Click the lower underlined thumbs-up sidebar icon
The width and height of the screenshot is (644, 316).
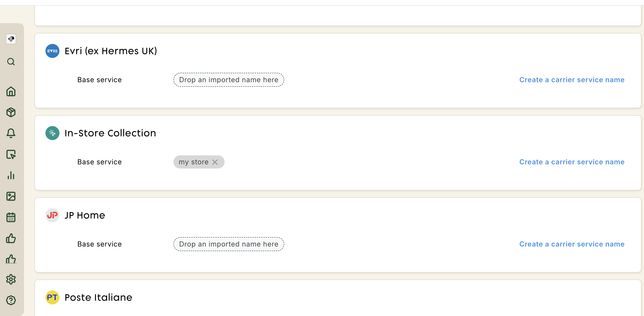pos(11,259)
